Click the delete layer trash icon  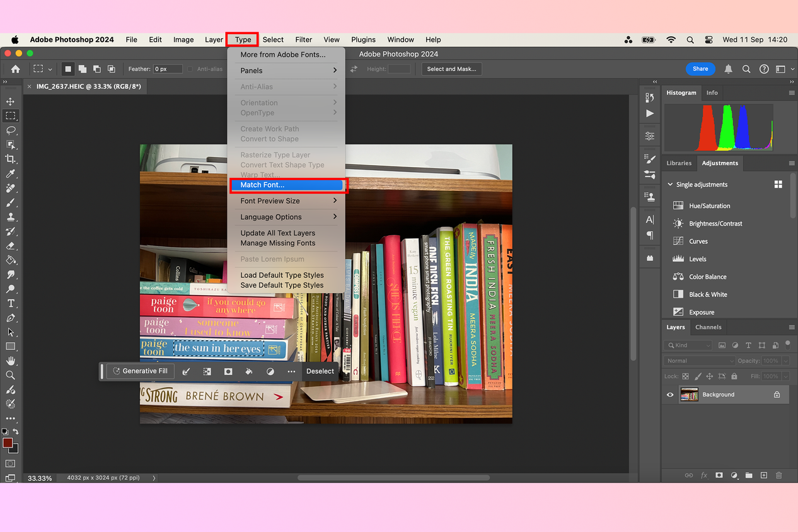778,475
